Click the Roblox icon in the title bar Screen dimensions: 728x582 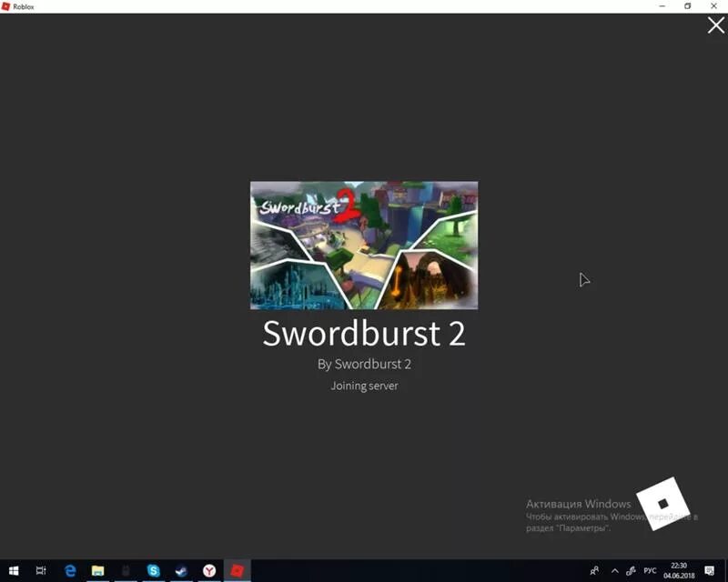point(5,6)
